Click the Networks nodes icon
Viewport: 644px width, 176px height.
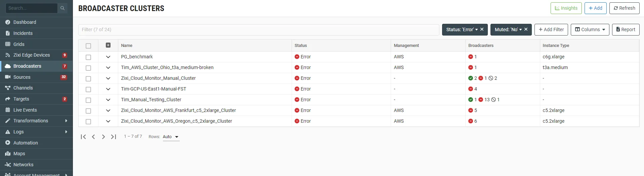click(x=8, y=165)
